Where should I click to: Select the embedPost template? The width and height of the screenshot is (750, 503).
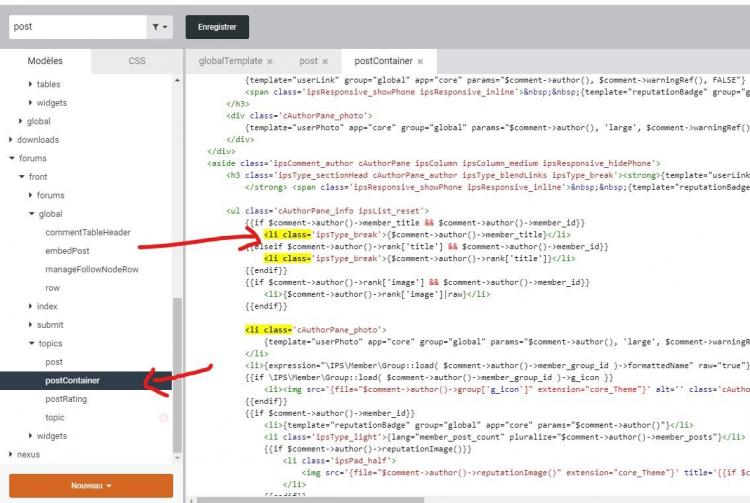[x=67, y=251]
